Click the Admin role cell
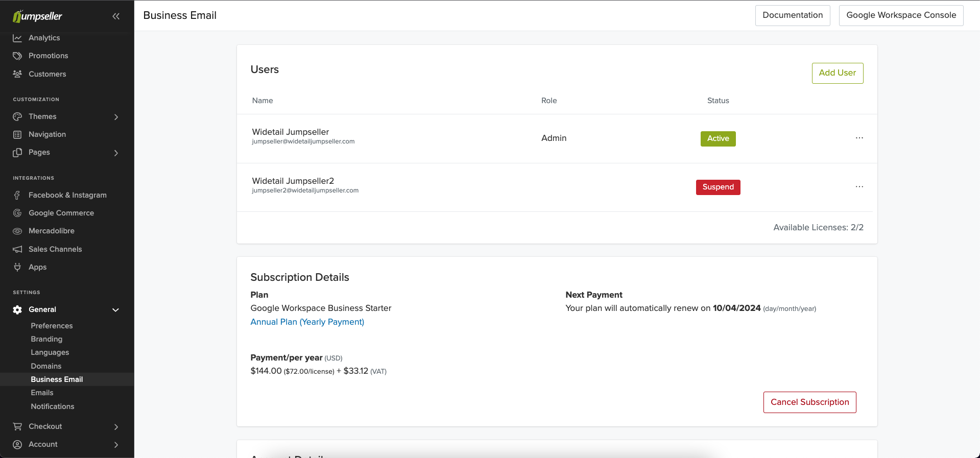The height and width of the screenshot is (458, 980). pyautogui.click(x=554, y=138)
